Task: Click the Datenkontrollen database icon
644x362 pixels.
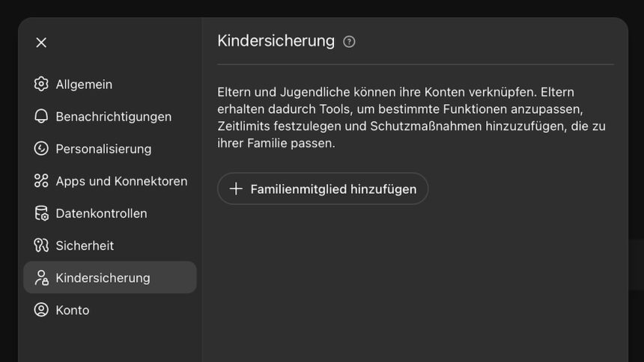Action: point(41,213)
